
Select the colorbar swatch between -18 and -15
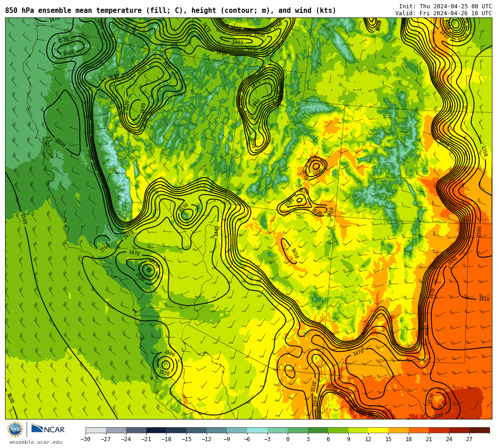coord(177,430)
